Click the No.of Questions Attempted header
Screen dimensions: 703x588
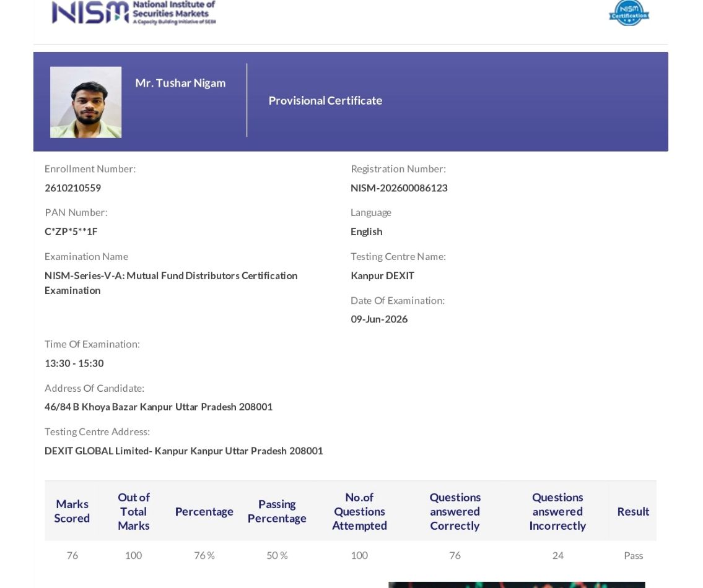click(359, 511)
